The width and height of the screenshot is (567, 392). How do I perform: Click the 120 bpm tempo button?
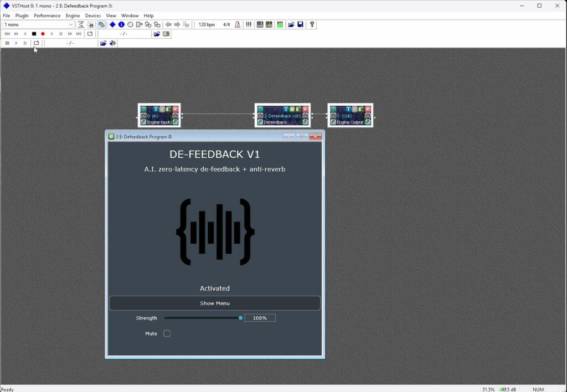pyautogui.click(x=207, y=24)
